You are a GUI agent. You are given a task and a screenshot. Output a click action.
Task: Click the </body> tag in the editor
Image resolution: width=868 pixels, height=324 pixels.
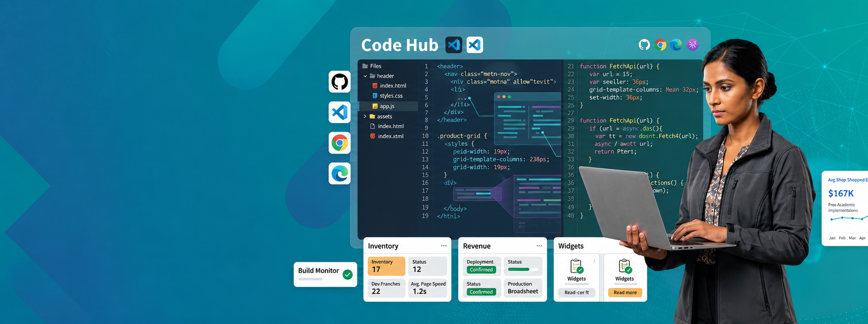pos(455,209)
